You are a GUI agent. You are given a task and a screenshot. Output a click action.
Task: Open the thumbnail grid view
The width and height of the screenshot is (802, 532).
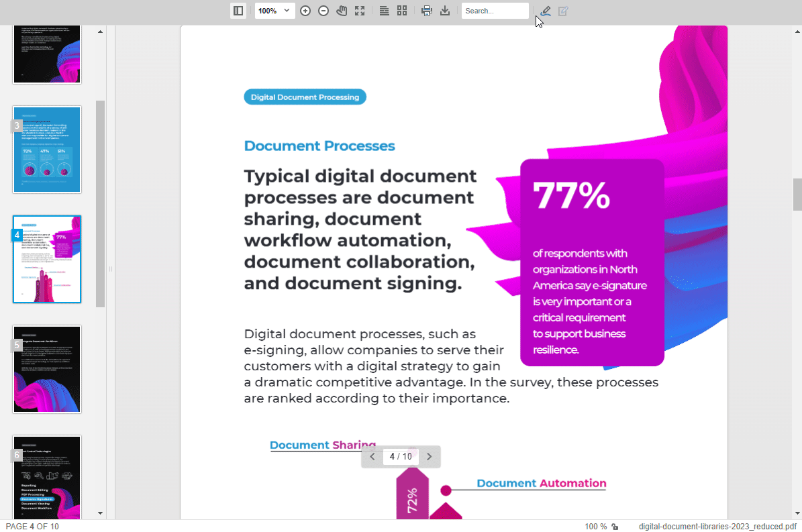(x=402, y=11)
